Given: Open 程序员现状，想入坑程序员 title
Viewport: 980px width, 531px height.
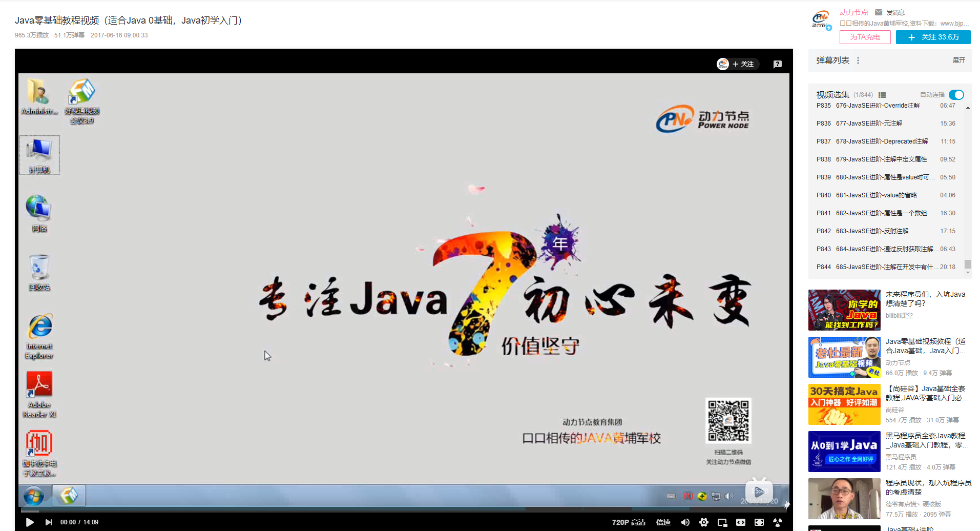Looking at the screenshot, I should (928, 487).
